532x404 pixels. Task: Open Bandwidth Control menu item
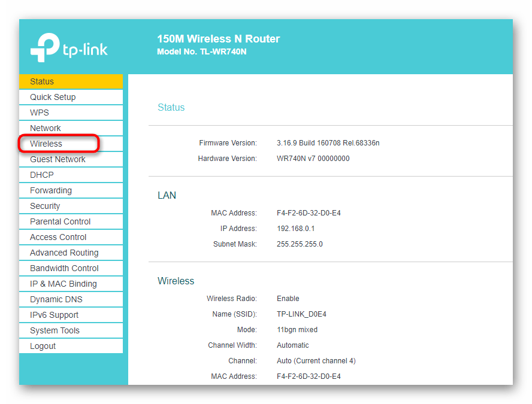(x=71, y=269)
